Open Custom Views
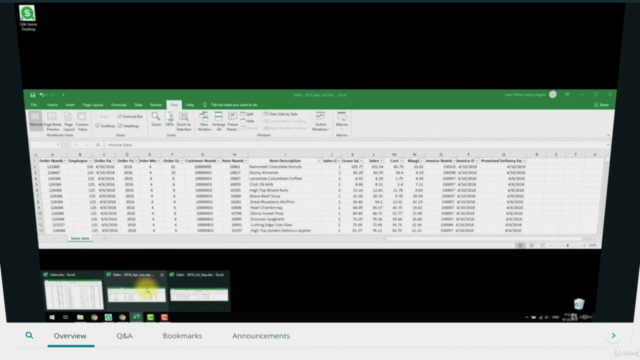 click(x=82, y=121)
